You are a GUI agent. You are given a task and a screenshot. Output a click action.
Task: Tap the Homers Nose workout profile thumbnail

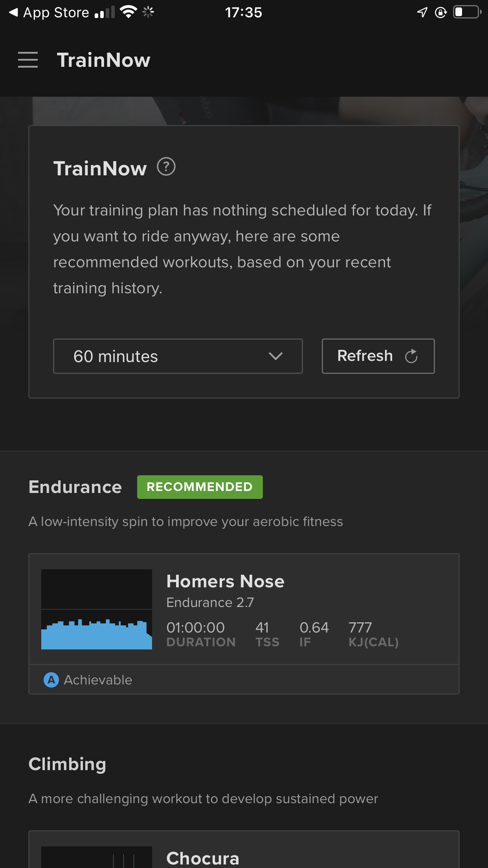coord(97,609)
